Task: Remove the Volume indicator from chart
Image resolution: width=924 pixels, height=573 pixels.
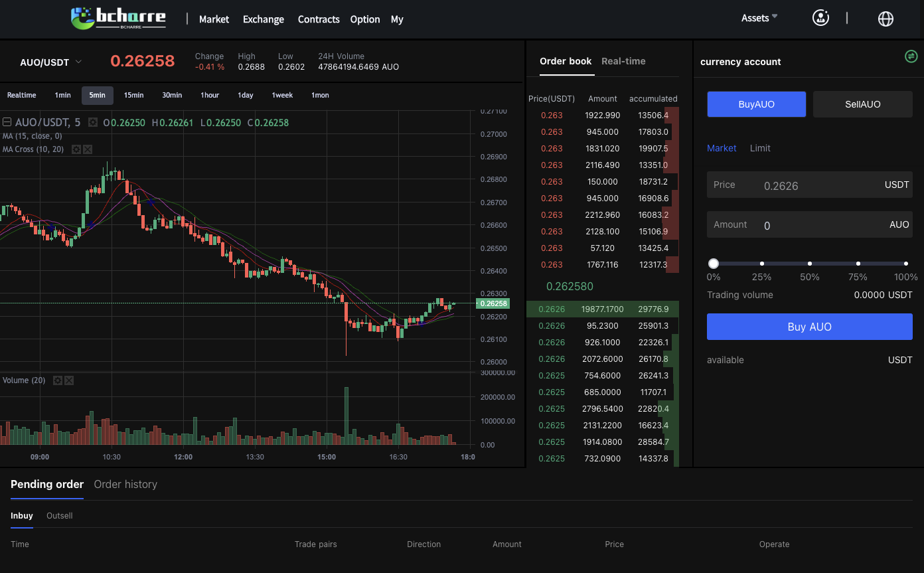Action: click(69, 380)
